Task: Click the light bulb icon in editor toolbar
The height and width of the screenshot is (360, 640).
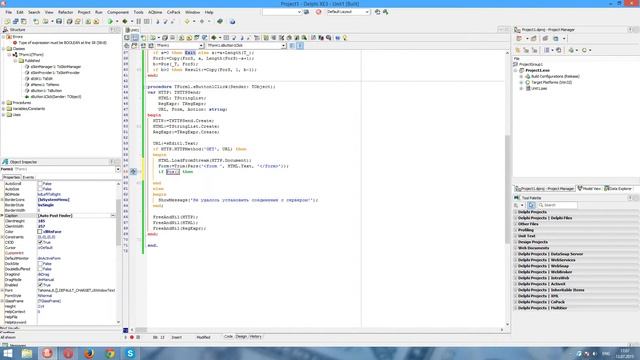Action: [345, 38]
